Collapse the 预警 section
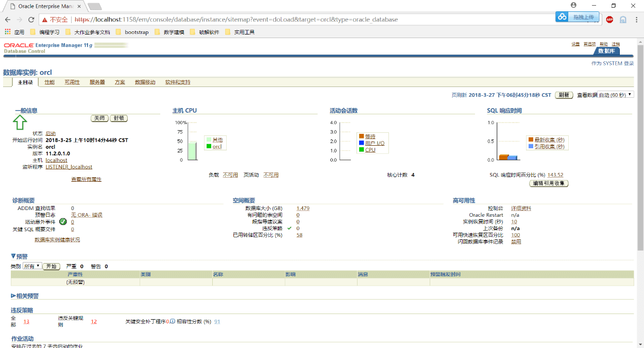Screen dimensions: 644x348 point(13,256)
